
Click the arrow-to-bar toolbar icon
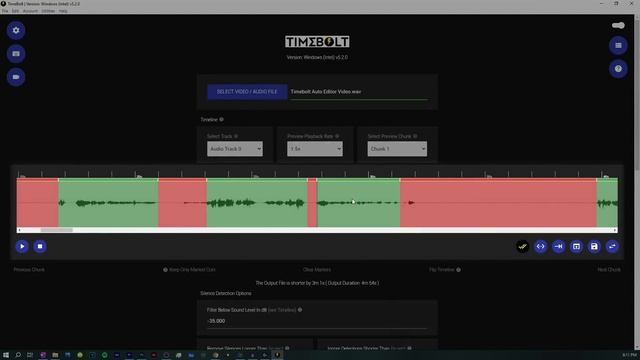[x=558, y=246]
